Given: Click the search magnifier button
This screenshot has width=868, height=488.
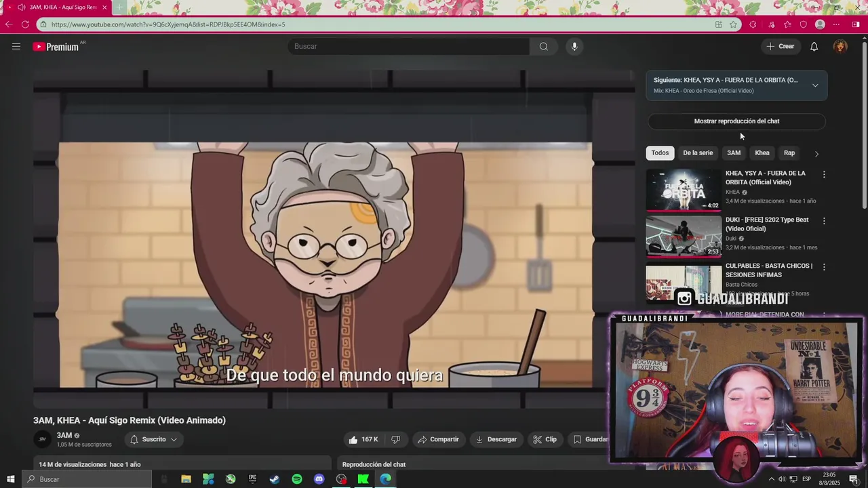Looking at the screenshot, I should pyautogui.click(x=543, y=46).
